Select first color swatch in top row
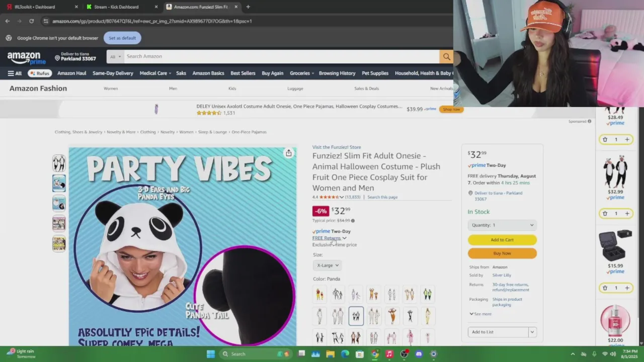Viewport: 644px width, 362px height. (x=320, y=294)
